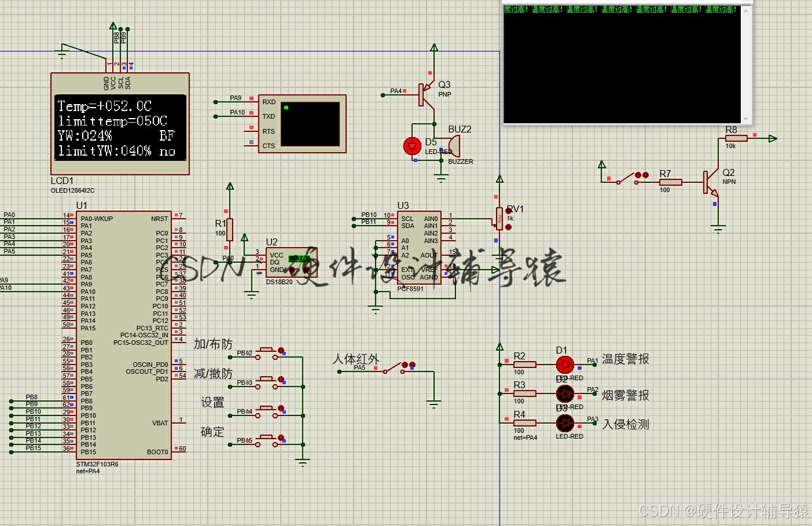Increase the DS18B20 temperature with its right red button
The image size is (812, 526).
click(306, 270)
